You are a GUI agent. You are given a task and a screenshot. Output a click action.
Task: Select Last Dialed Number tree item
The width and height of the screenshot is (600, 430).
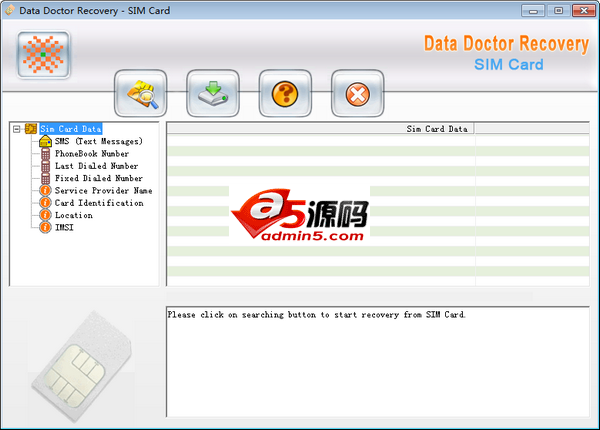coord(96,166)
